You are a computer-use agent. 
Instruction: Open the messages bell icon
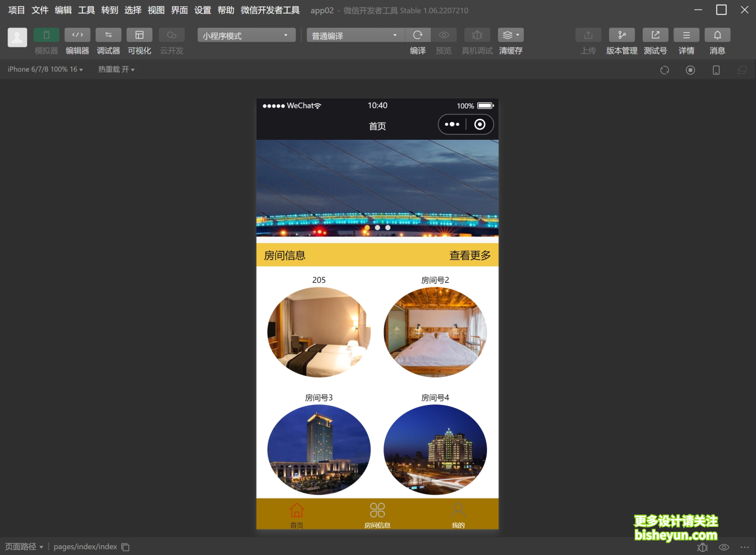point(717,35)
